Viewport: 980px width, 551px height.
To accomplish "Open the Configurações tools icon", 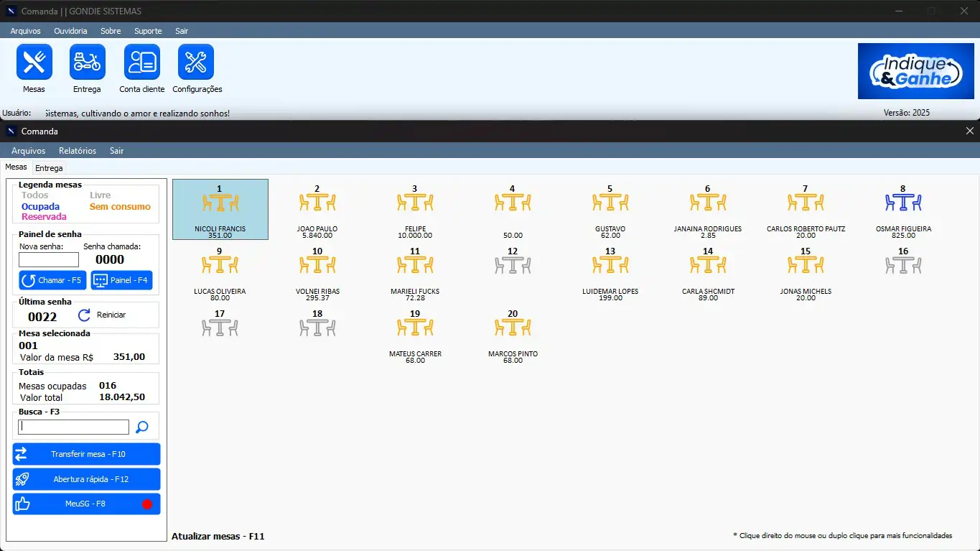I will 196,62.
